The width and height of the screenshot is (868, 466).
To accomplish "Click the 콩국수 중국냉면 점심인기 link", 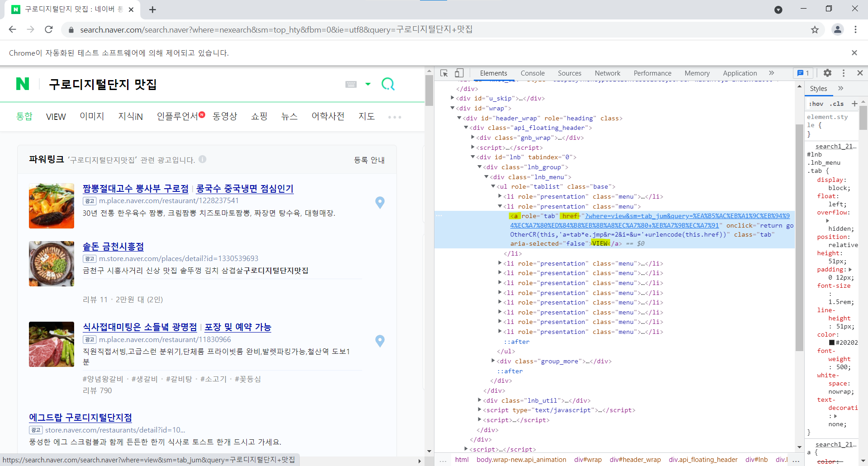I will point(245,188).
